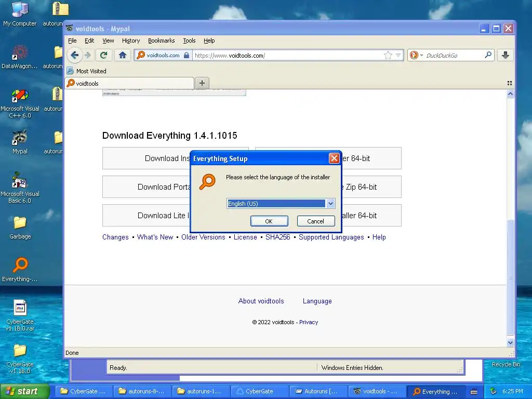Image resolution: width=532 pixels, height=399 pixels.
Task: Switch to Everything taskbar button
Action: pos(436,391)
